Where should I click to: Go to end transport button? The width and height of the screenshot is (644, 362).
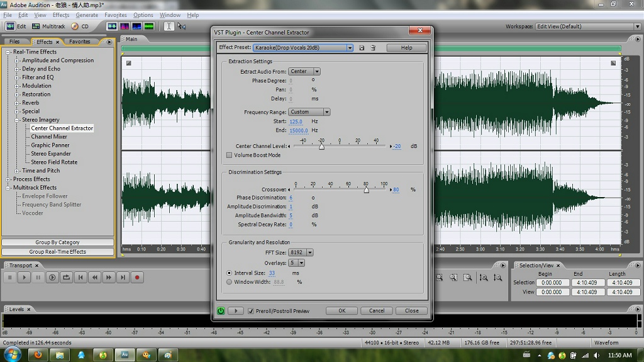pos(123,277)
